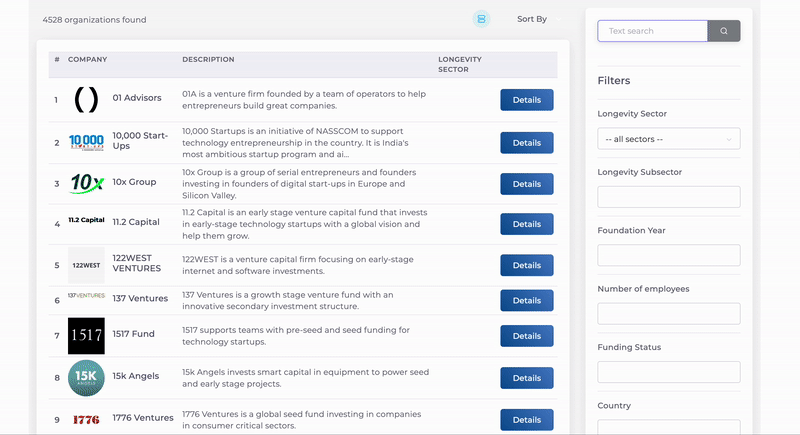Open the Longevity Sector dropdown

tap(669, 139)
